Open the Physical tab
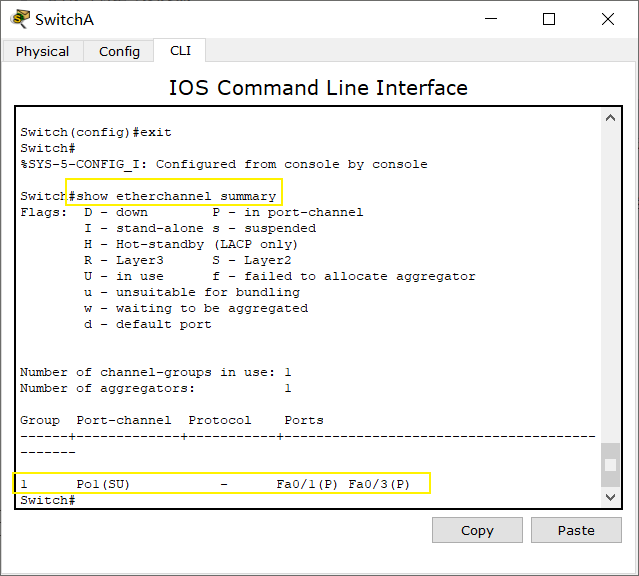This screenshot has height=576, width=639. coord(42,52)
